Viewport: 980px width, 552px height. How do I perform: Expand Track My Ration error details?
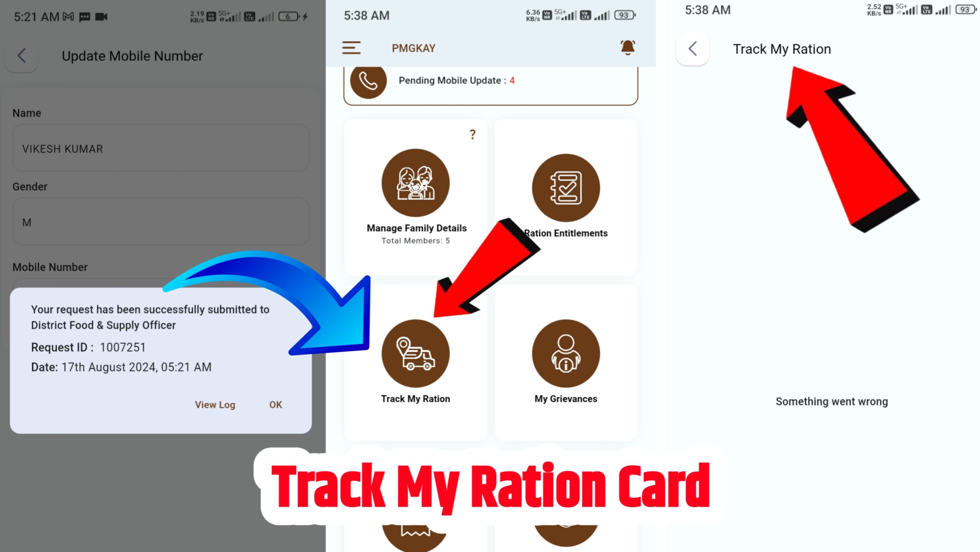pos(832,401)
